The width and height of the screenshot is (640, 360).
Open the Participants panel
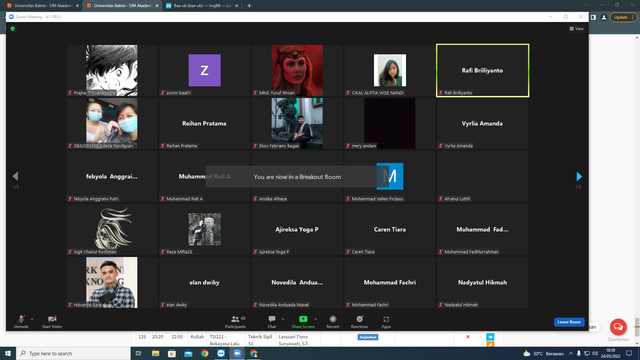[x=236, y=322]
